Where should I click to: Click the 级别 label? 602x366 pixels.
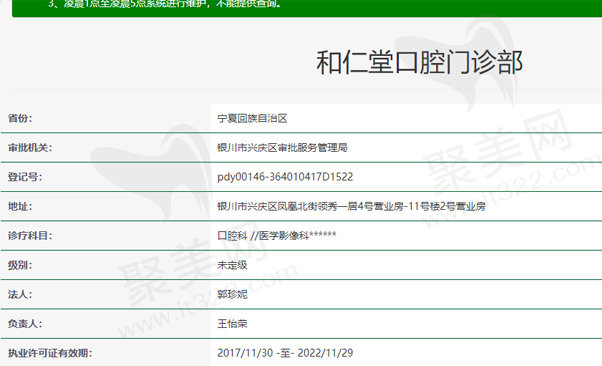[20, 265]
